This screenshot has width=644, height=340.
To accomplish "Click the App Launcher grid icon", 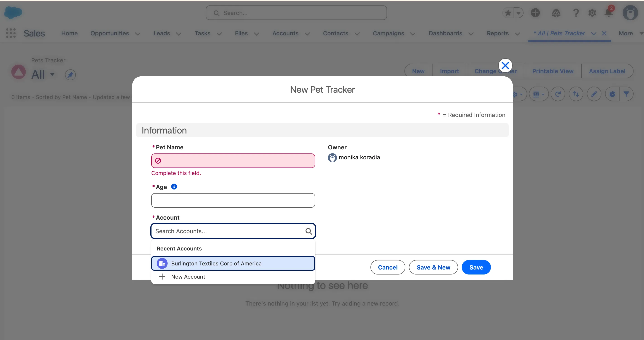I will (11, 33).
